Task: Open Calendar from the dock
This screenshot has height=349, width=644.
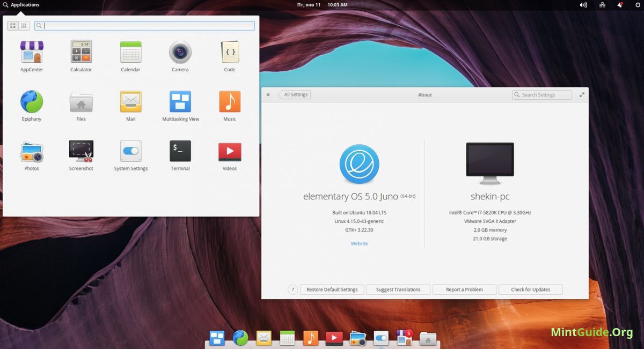Action: coord(287,338)
